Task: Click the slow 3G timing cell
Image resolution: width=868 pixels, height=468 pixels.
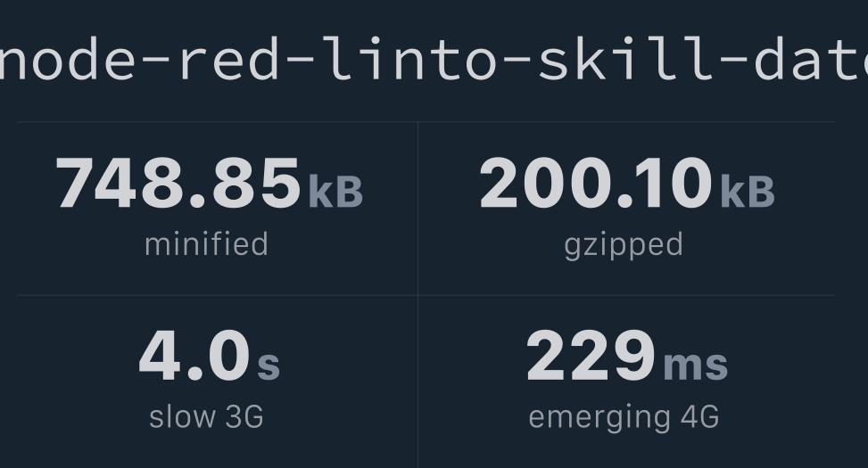Action: tap(217, 382)
